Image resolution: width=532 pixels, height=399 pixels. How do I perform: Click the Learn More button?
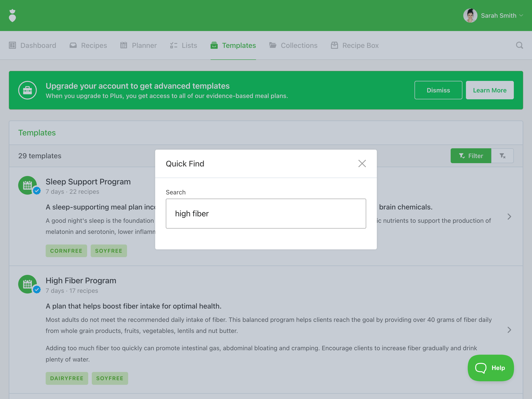489,90
